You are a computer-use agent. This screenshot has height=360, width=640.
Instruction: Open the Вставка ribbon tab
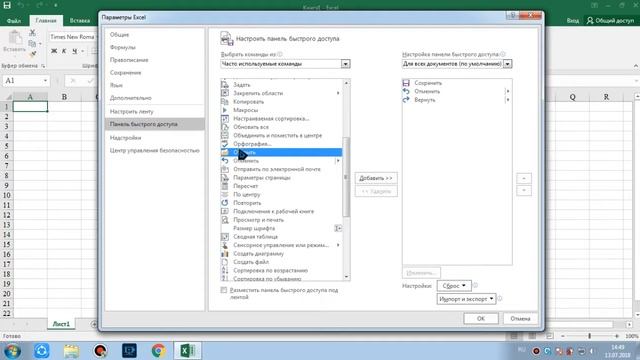coord(80,20)
